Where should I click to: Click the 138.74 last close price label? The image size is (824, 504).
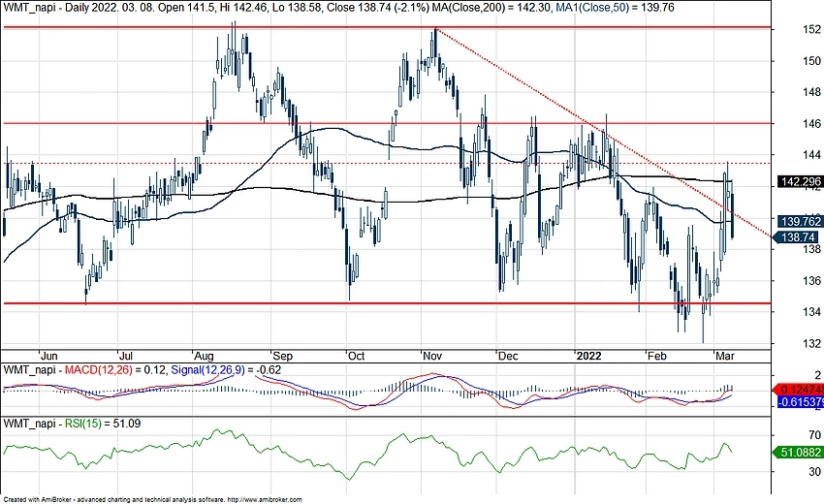pyautogui.click(x=798, y=237)
